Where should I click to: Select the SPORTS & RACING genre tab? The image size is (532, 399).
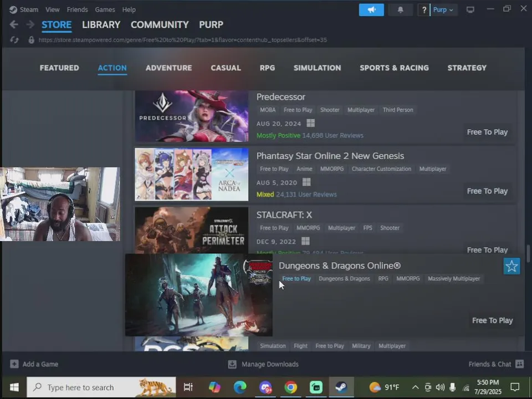point(394,68)
